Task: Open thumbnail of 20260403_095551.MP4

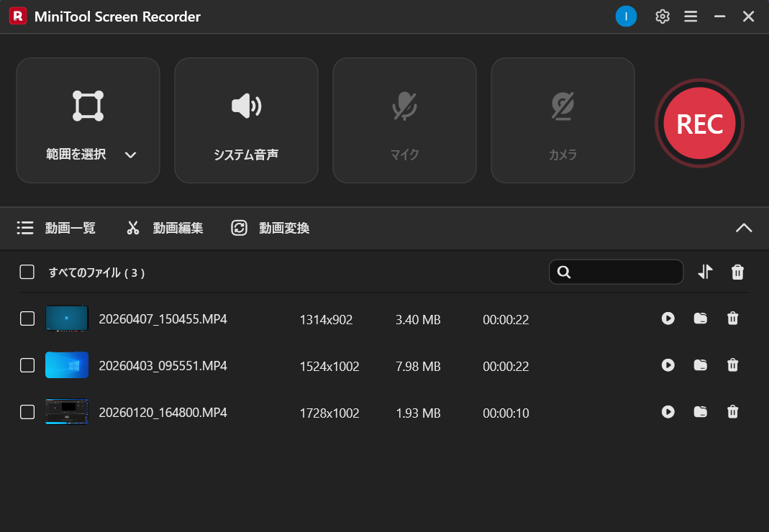Action: tap(67, 364)
